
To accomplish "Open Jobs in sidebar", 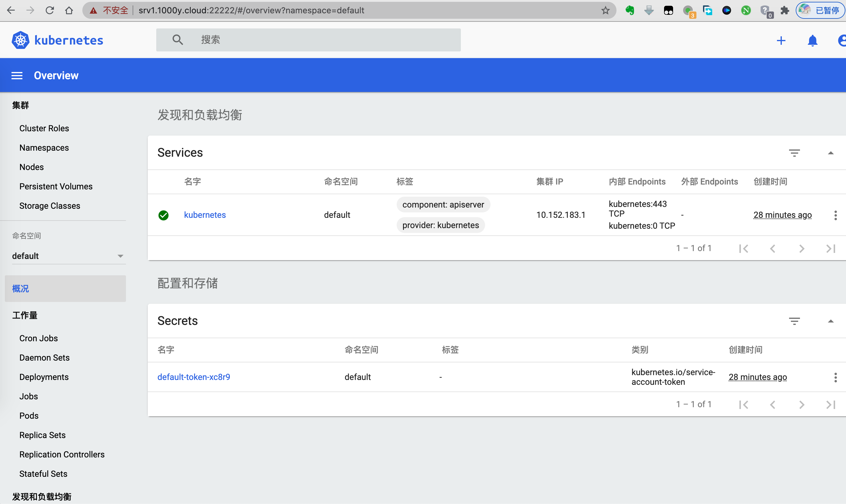I will [28, 396].
